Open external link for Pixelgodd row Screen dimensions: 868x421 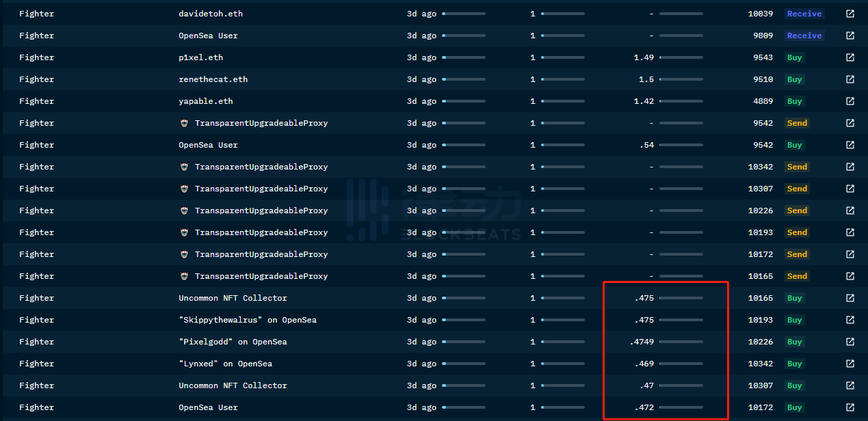tap(850, 342)
